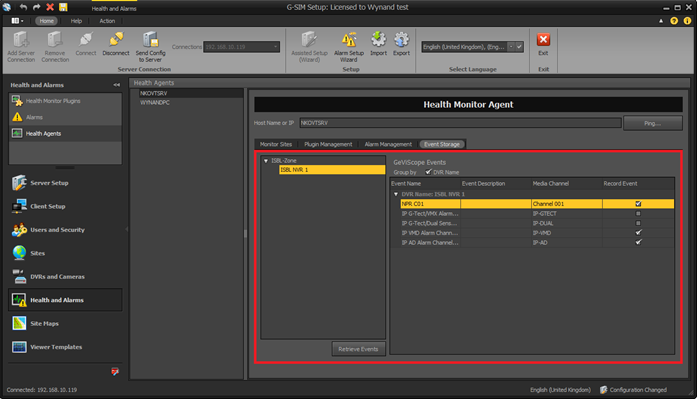Select Health Agents item
Screen dimensions: 697x399
click(65, 133)
